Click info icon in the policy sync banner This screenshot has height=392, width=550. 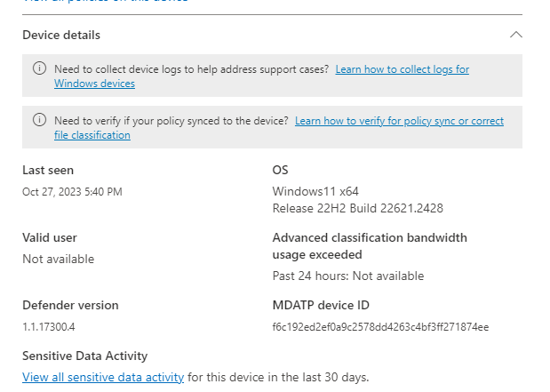[x=39, y=121]
